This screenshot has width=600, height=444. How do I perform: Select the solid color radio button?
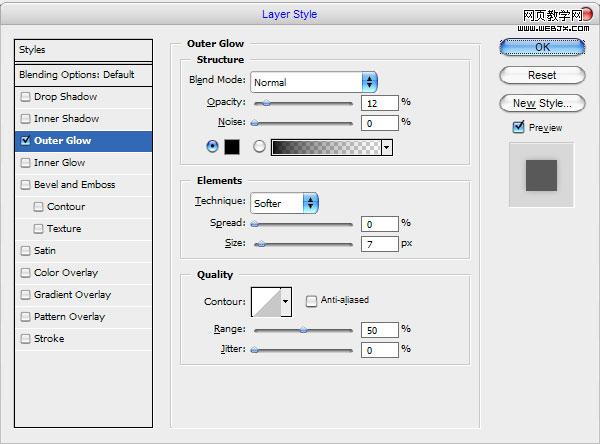[x=211, y=146]
